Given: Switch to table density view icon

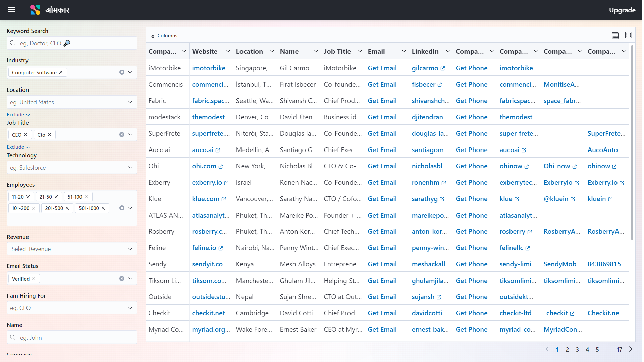Looking at the screenshot, I should click(615, 36).
